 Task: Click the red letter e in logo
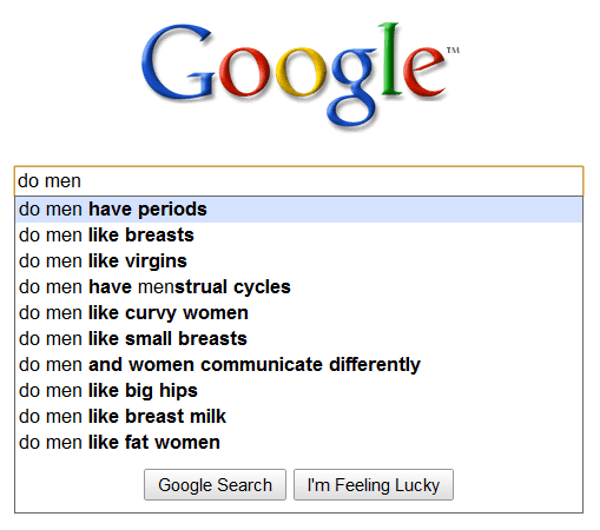tap(424, 72)
